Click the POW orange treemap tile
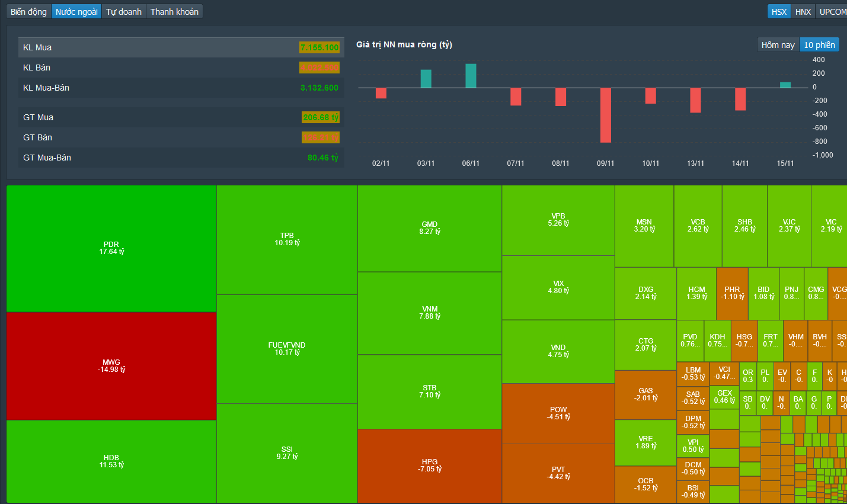 [558, 413]
